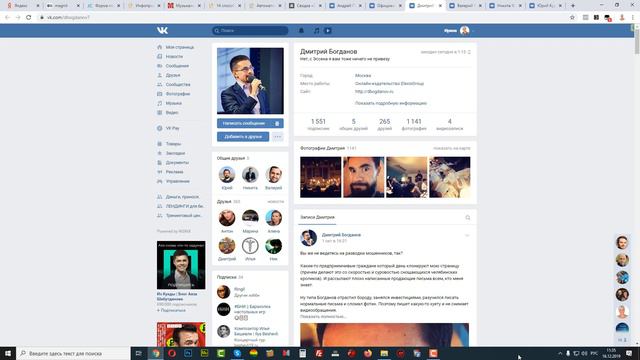Open a new Chrome tab
Image resolution: width=640 pixels, height=360 pixels.
pyautogui.click(x=573, y=6)
